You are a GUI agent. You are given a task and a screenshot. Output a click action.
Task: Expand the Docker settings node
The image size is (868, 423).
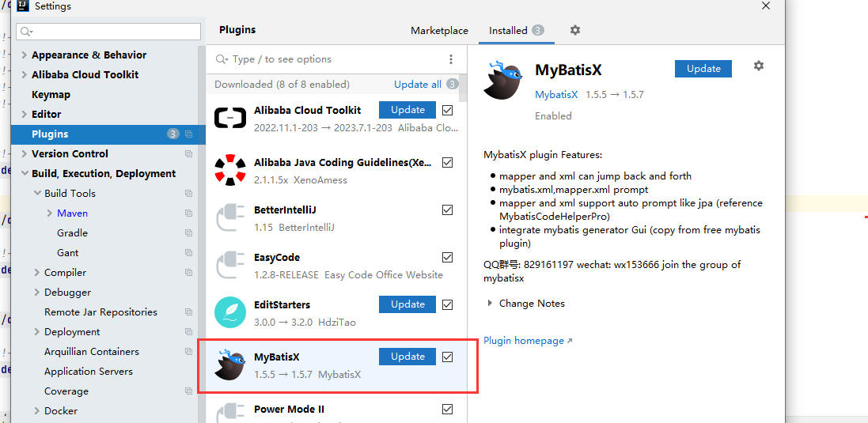click(36, 411)
